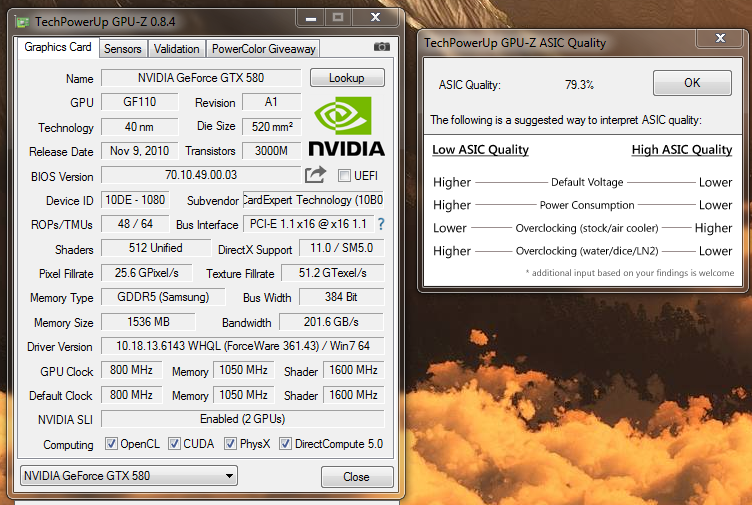Click the Close button in GPU-Z
The height and width of the screenshot is (505, 752).
[357, 477]
